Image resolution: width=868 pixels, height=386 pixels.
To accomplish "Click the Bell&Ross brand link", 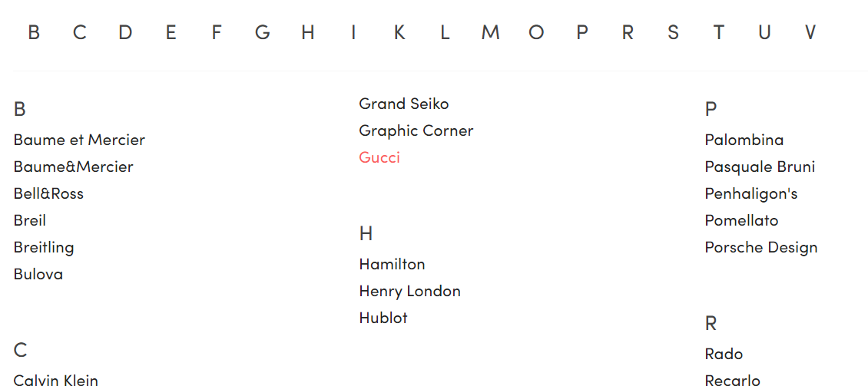I will [48, 193].
